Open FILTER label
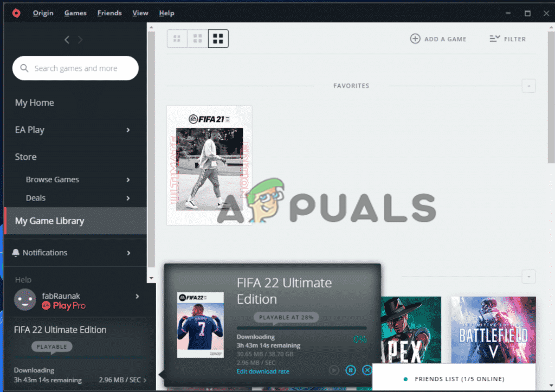The width and height of the screenshot is (555, 392). pyautogui.click(x=515, y=39)
